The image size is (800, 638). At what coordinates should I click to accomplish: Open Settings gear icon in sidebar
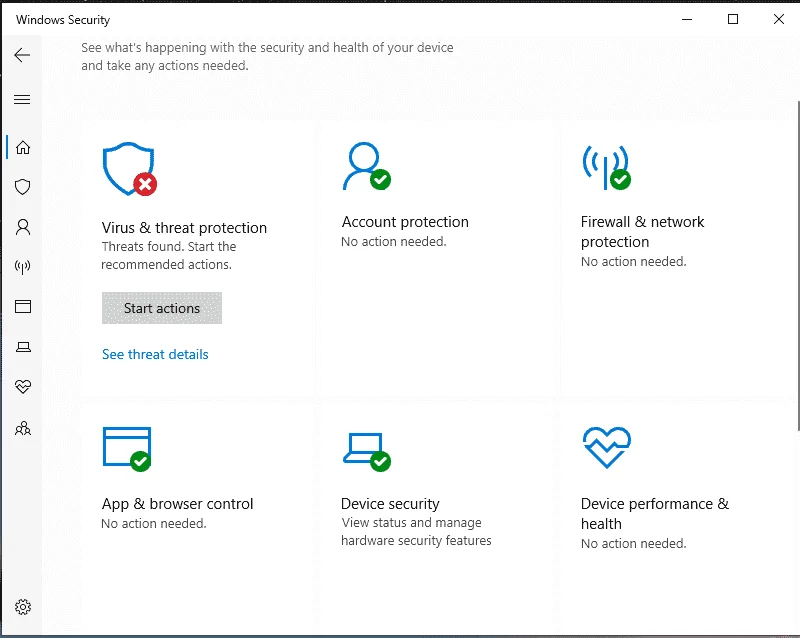coord(22,607)
